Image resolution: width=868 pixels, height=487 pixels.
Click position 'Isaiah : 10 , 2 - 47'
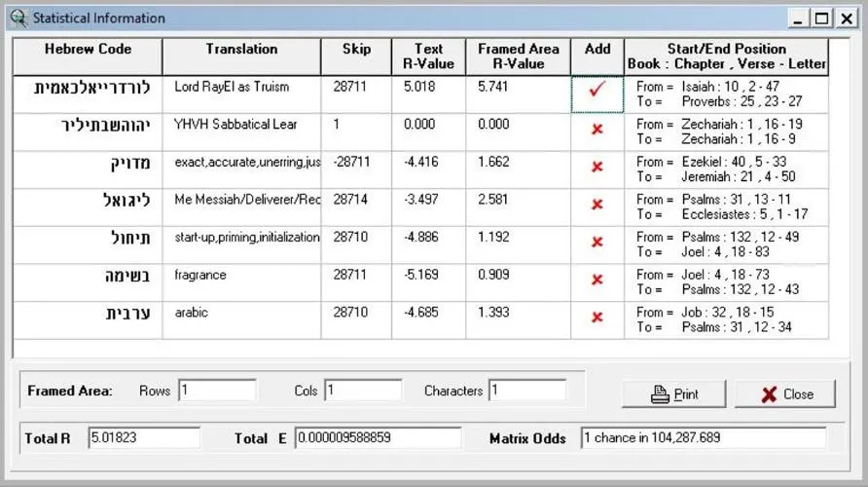(x=730, y=87)
